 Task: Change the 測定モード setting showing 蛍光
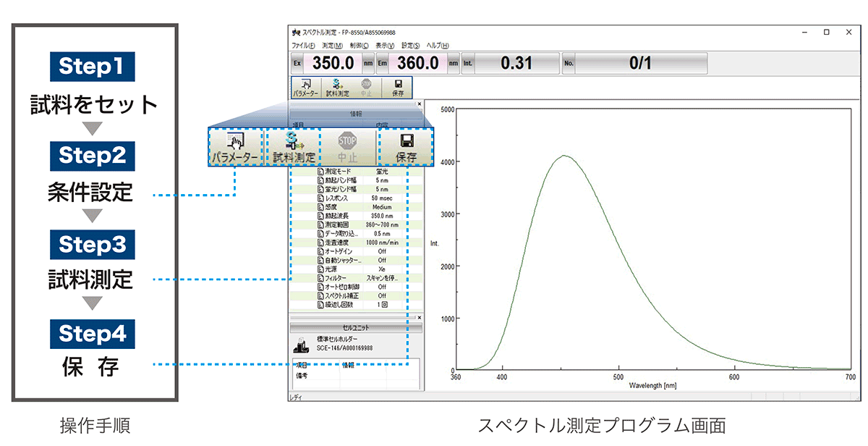tap(381, 171)
